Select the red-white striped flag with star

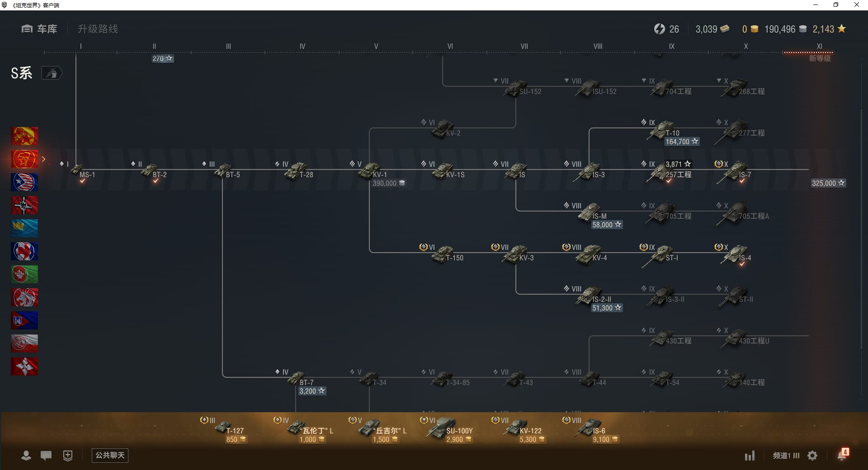pyautogui.click(x=24, y=182)
